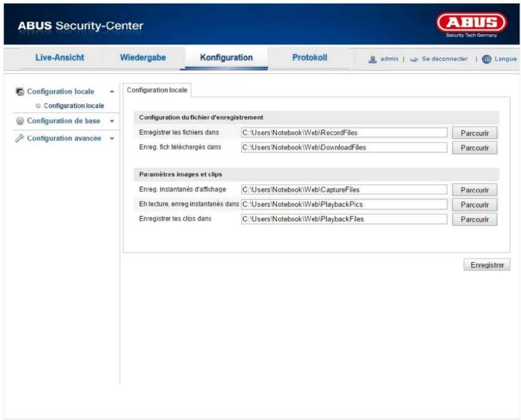The width and height of the screenshot is (521, 420).
Task: Click the label 'Enreg. instantanés d'affichage'
Action: click(x=182, y=189)
